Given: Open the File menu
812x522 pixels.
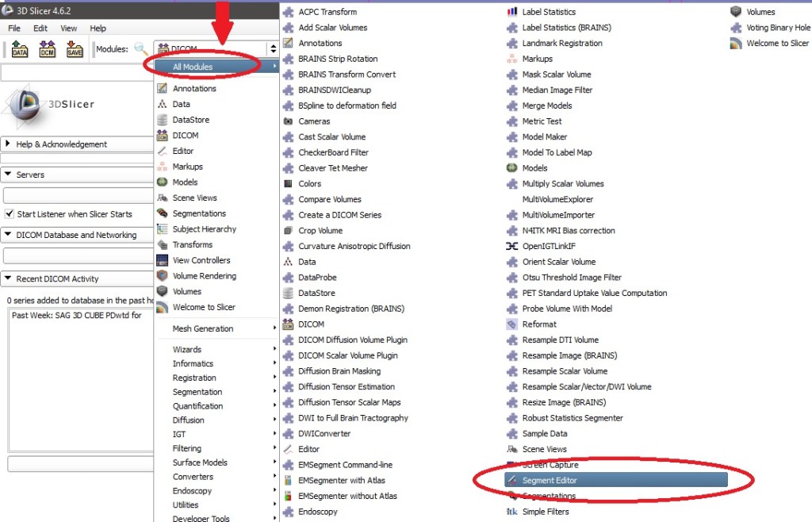Looking at the screenshot, I should (x=14, y=29).
